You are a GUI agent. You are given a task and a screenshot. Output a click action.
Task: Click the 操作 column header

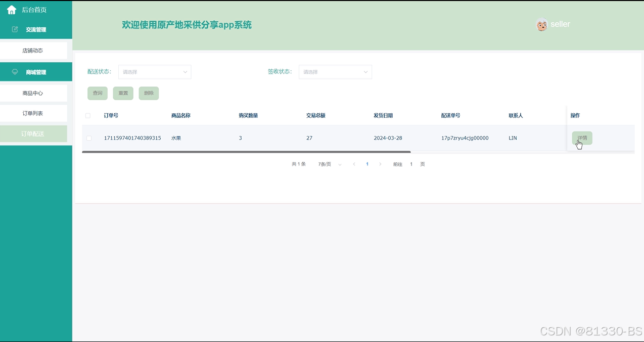coord(575,115)
